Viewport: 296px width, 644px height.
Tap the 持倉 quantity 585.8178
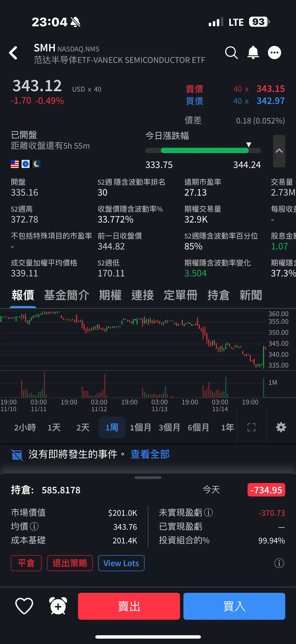(x=61, y=490)
